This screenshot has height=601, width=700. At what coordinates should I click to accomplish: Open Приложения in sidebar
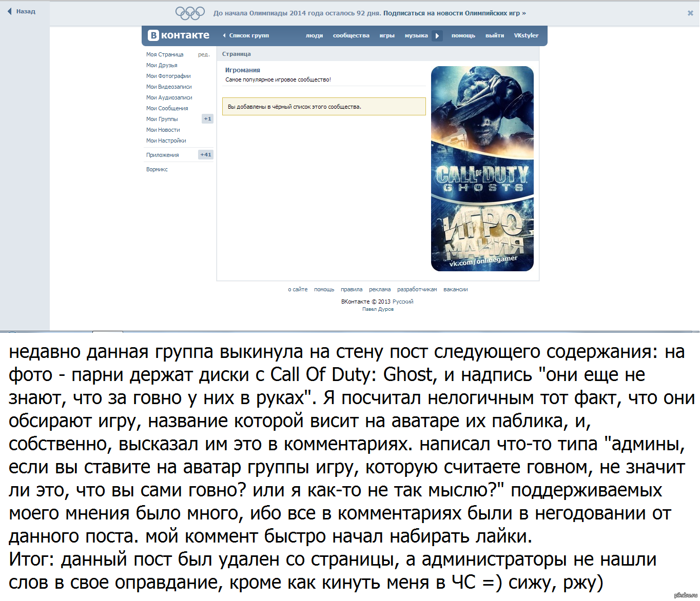tap(163, 155)
